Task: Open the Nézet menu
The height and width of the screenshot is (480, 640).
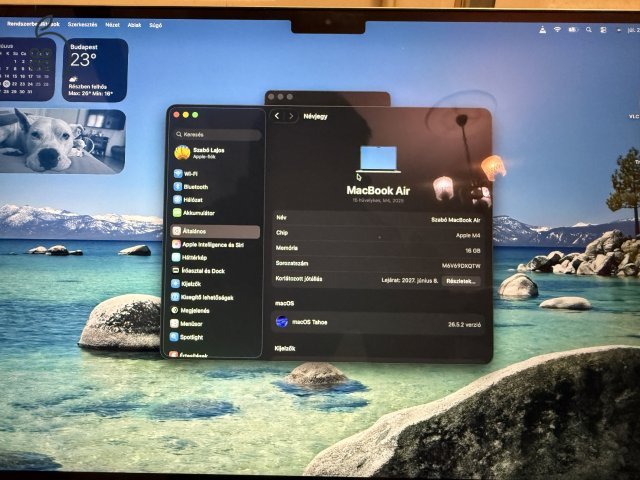Action: 112,25
